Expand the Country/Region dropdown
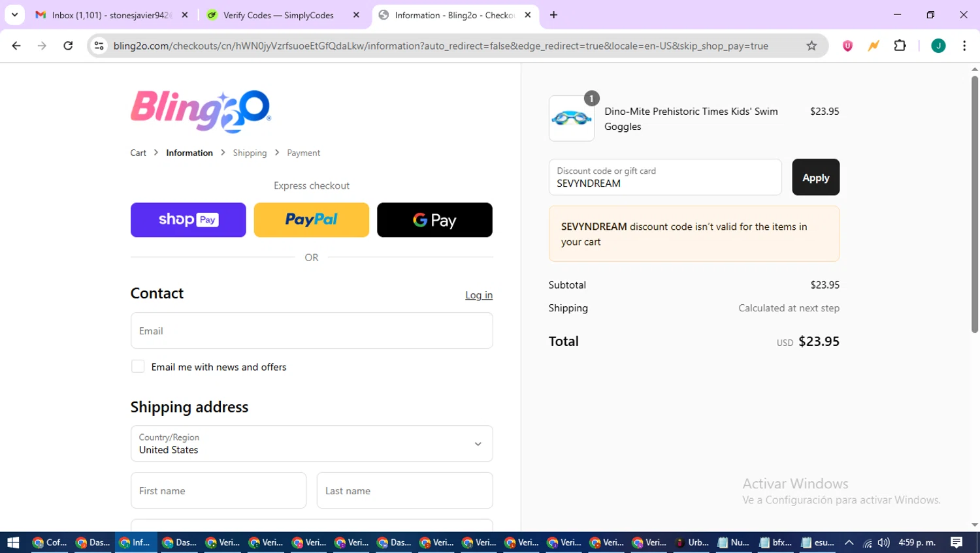The height and width of the screenshot is (553, 980). coord(312,443)
